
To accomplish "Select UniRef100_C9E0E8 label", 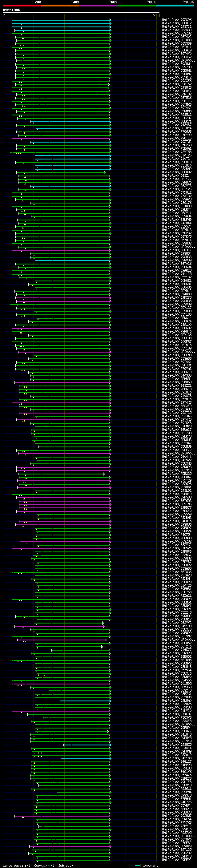I will click(x=177, y=162).
